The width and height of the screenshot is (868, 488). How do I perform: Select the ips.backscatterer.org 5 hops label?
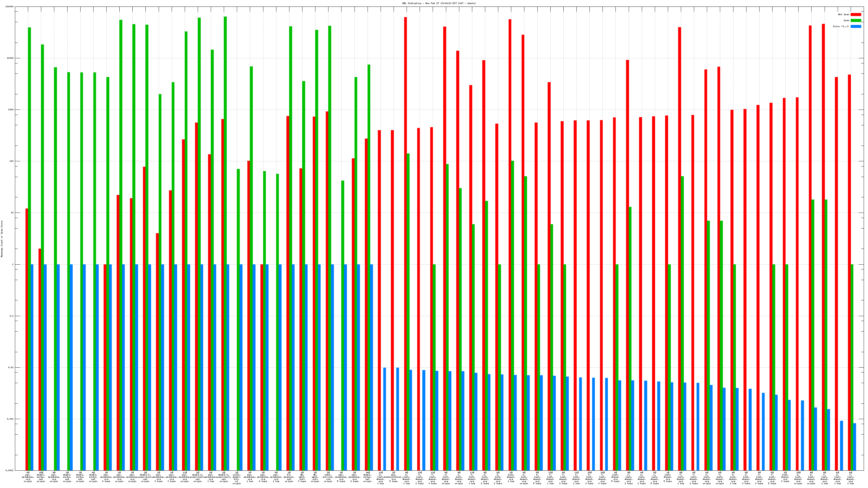click(x=394, y=477)
